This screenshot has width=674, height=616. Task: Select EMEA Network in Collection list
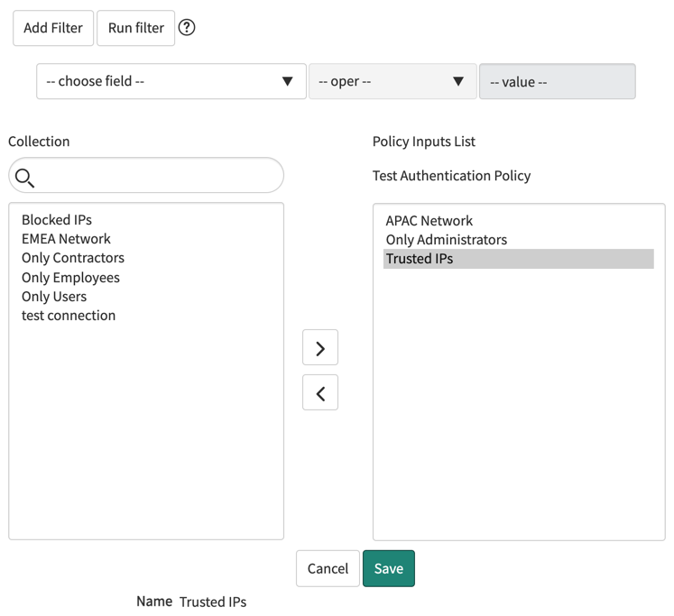coord(66,239)
